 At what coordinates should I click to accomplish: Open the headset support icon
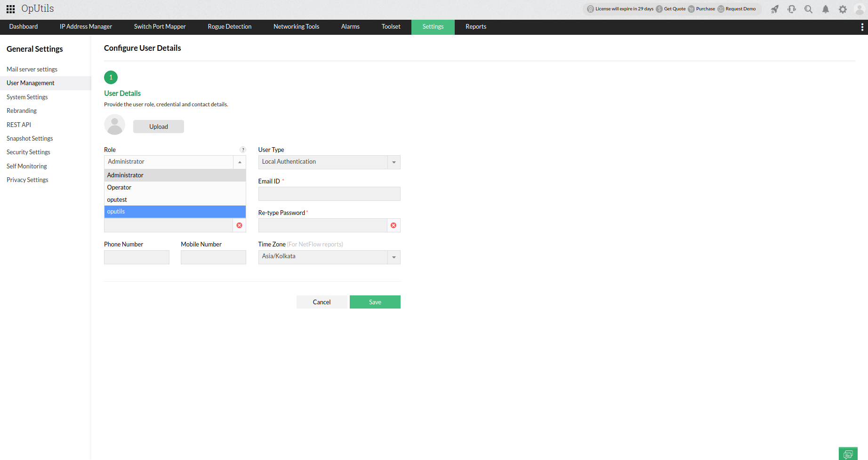pos(792,9)
